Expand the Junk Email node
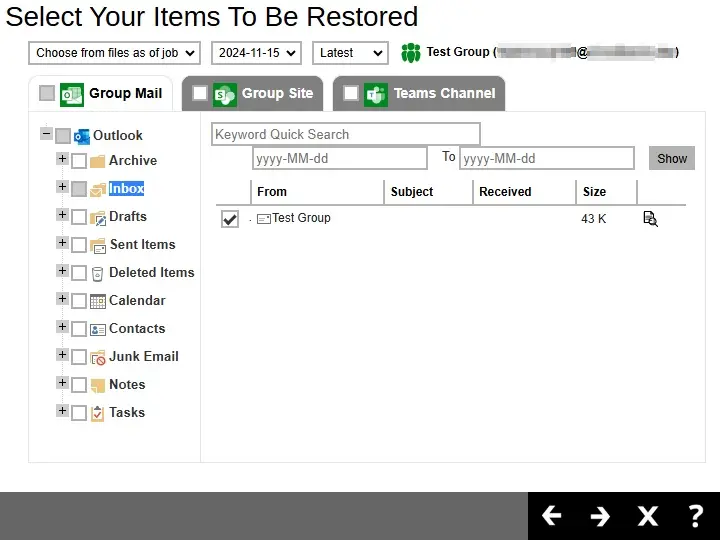This screenshot has height=540, width=720. click(x=62, y=355)
